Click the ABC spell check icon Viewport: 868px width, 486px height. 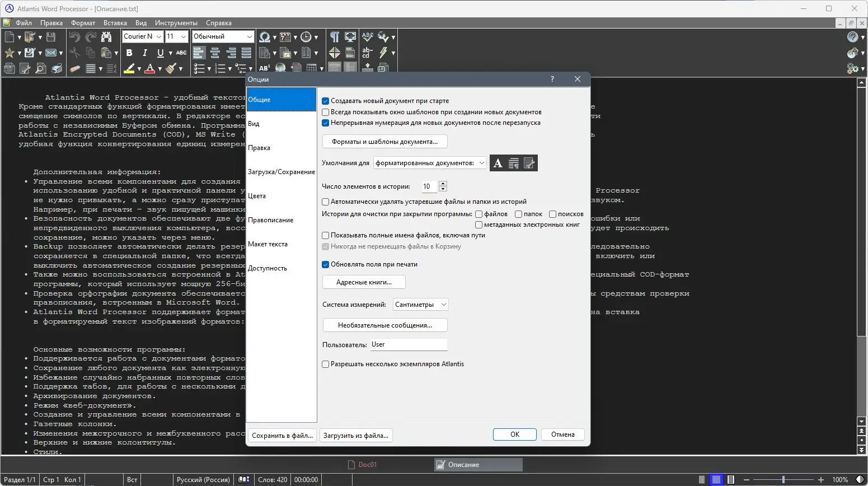click(x=367, y=37)
